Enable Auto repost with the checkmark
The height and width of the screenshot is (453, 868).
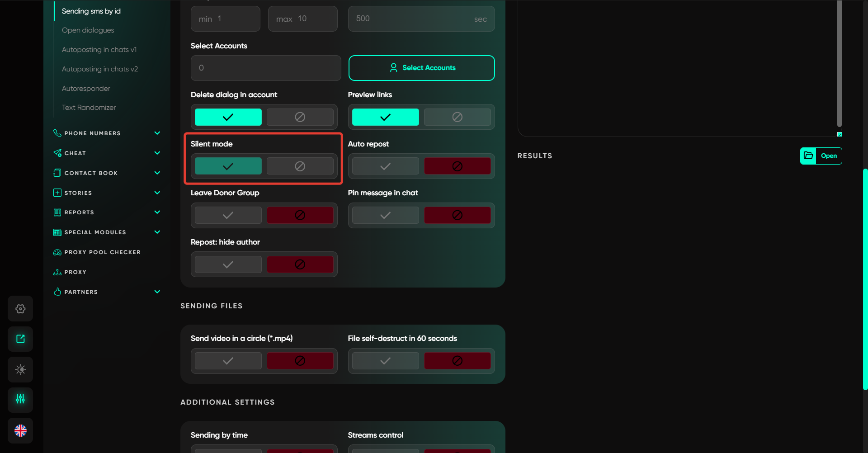pos(385,166)
